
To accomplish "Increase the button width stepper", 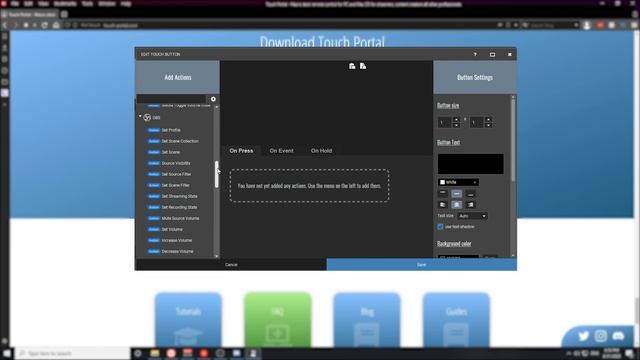I will tap(456, 120).
